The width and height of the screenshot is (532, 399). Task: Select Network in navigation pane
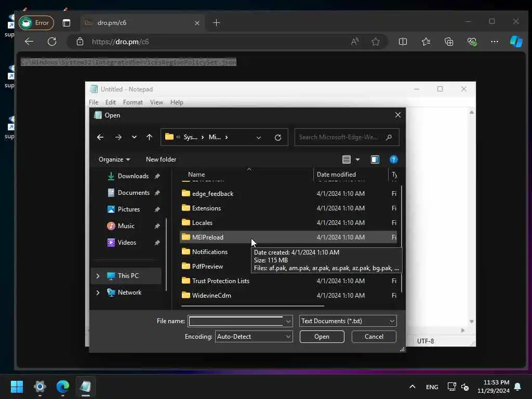(129, 292)
